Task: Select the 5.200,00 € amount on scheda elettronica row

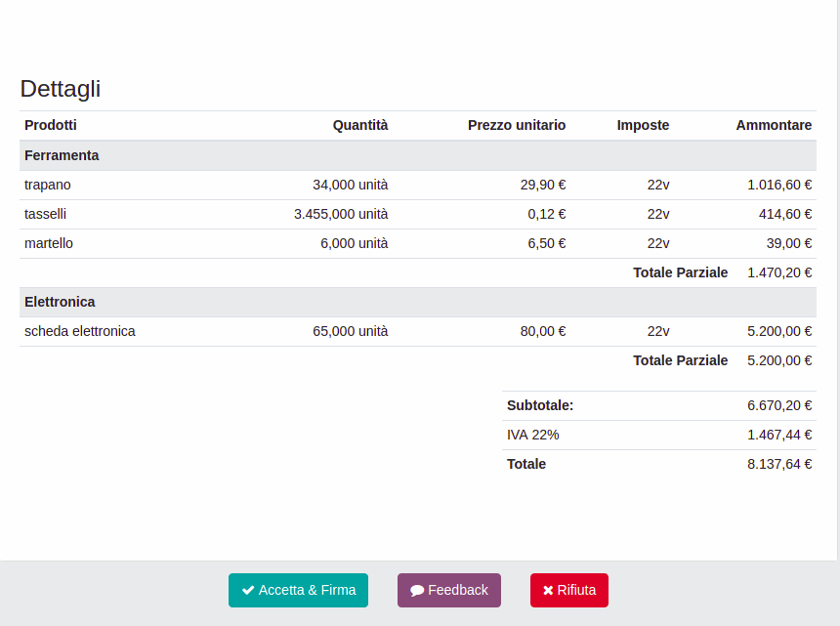Action: 779,331
